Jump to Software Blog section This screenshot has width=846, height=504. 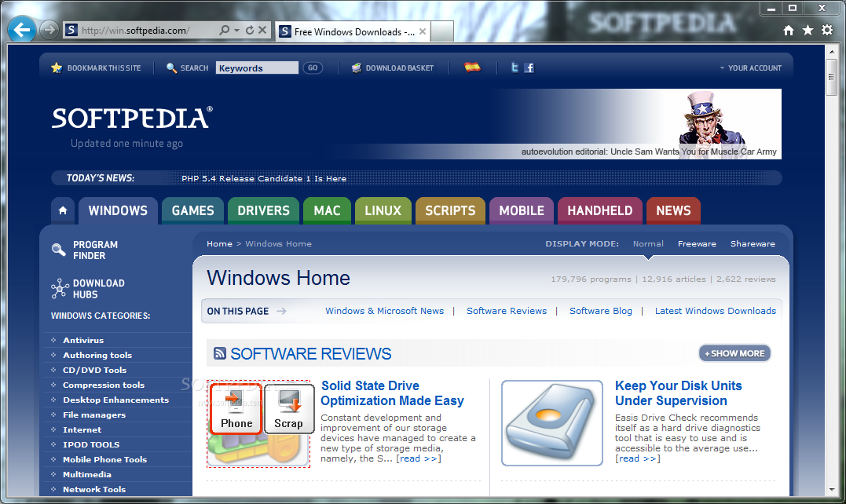pos(600,311)
